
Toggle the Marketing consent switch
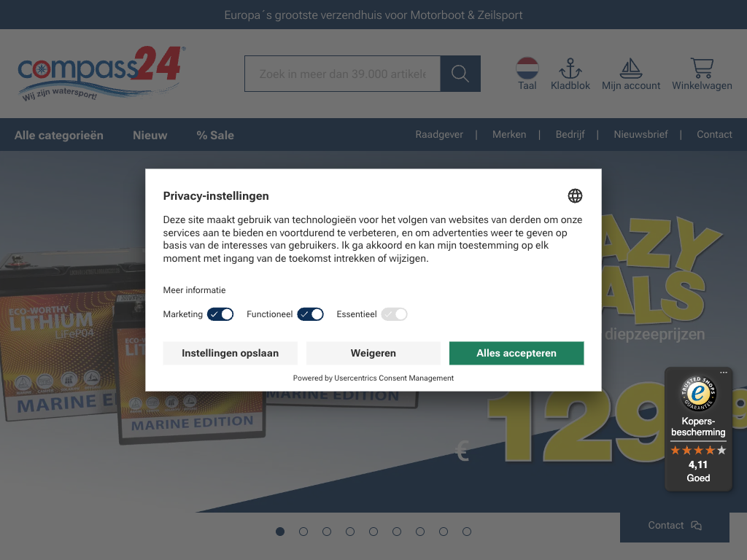point(220,314)
